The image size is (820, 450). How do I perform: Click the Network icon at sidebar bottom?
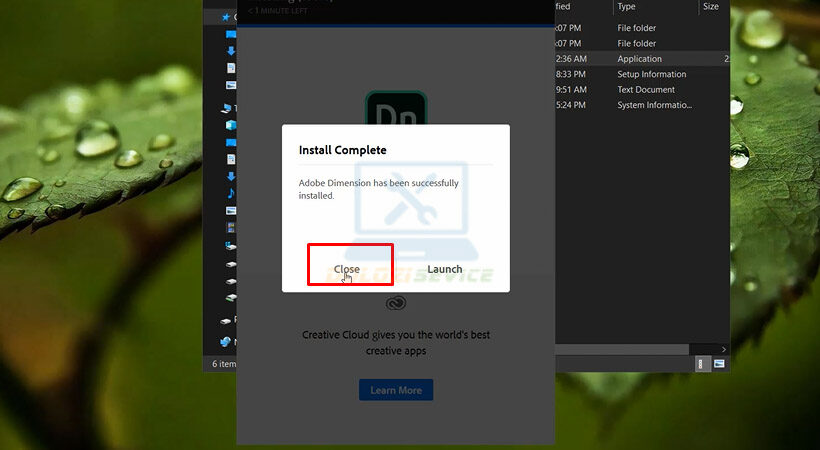pos(226,341)
